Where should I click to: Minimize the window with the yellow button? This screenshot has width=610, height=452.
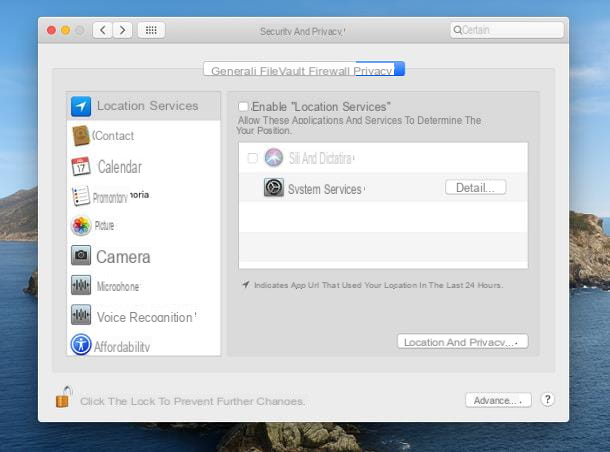tap(66, 30)
